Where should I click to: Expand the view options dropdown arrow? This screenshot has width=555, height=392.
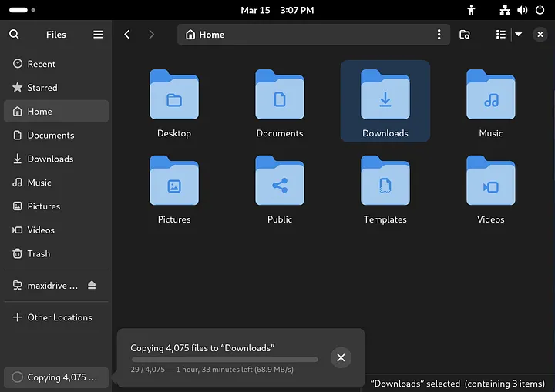coord(518,35)
